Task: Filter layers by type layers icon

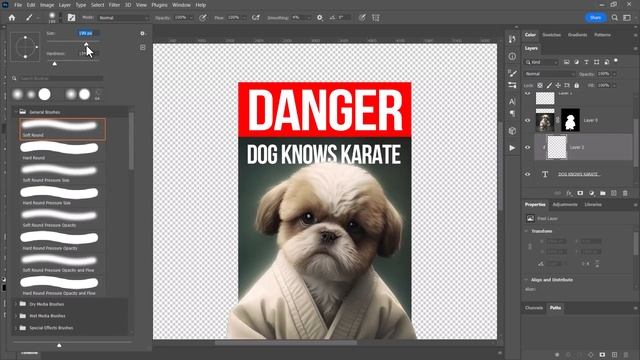Action: tap(587, 62)
